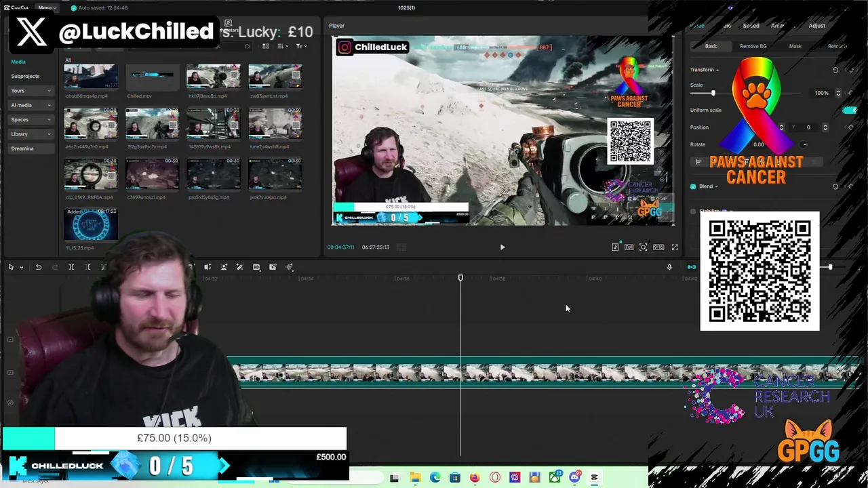Click the Rotate dial control

(805, 144)
